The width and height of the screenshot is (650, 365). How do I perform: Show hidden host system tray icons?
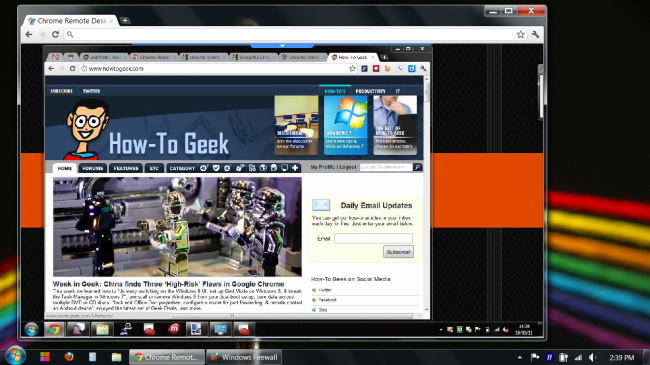(519, 357)
